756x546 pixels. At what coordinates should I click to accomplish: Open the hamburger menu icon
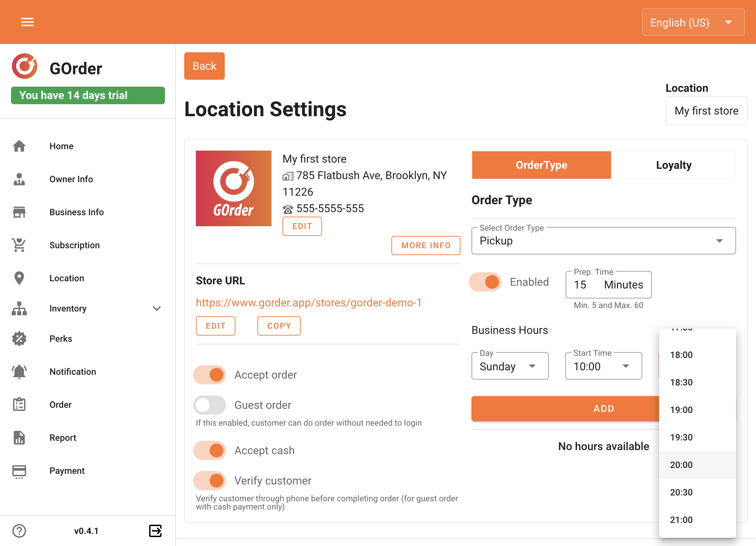click(27, 22)
